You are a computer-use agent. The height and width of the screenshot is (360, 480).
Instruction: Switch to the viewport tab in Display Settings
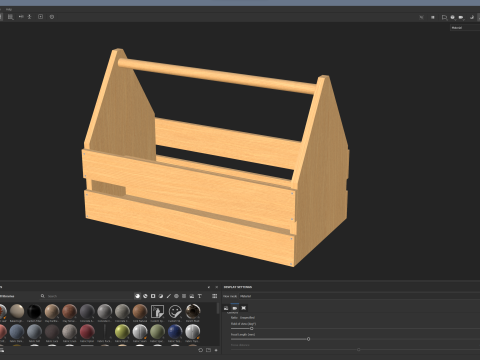click(243, 308)
